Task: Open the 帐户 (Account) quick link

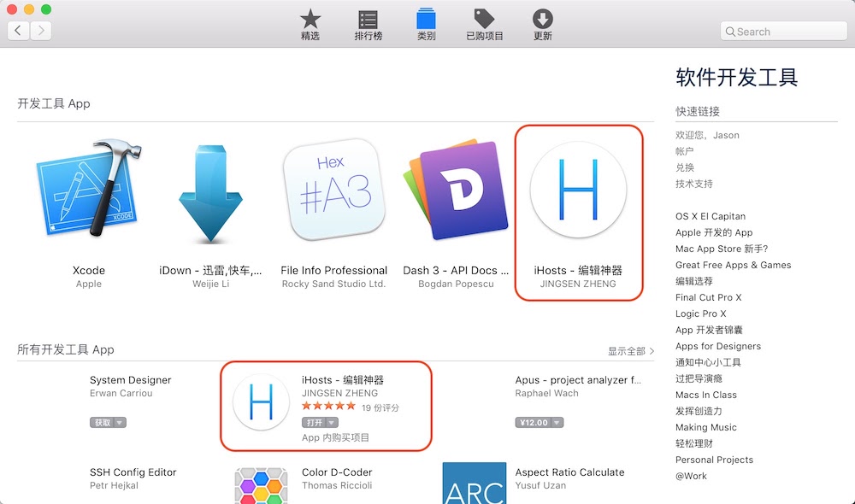Action: (x=684, y=151)
